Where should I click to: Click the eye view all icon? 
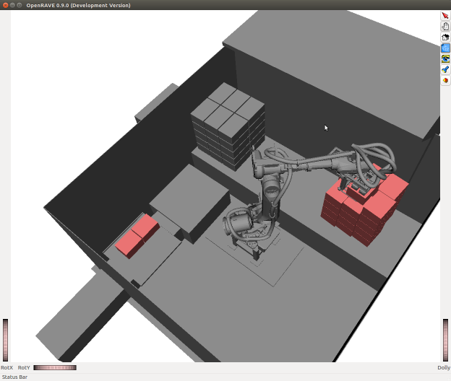(x=445, y=59)
